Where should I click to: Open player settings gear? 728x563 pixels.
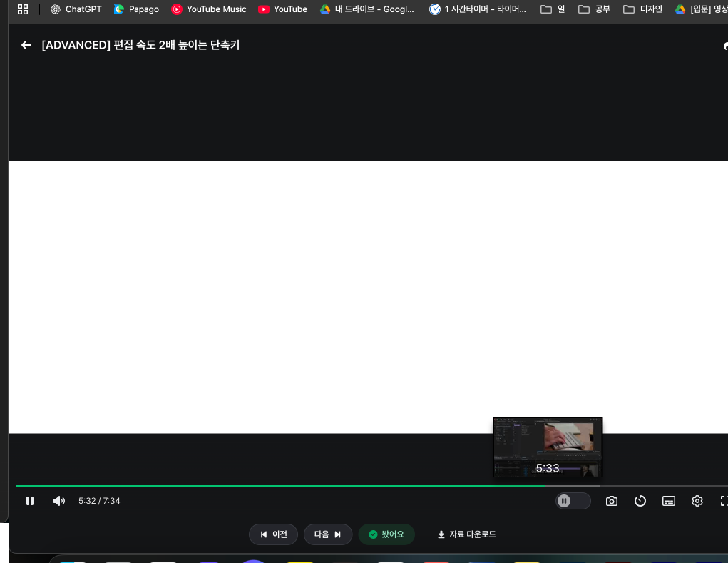pos(697,501)
